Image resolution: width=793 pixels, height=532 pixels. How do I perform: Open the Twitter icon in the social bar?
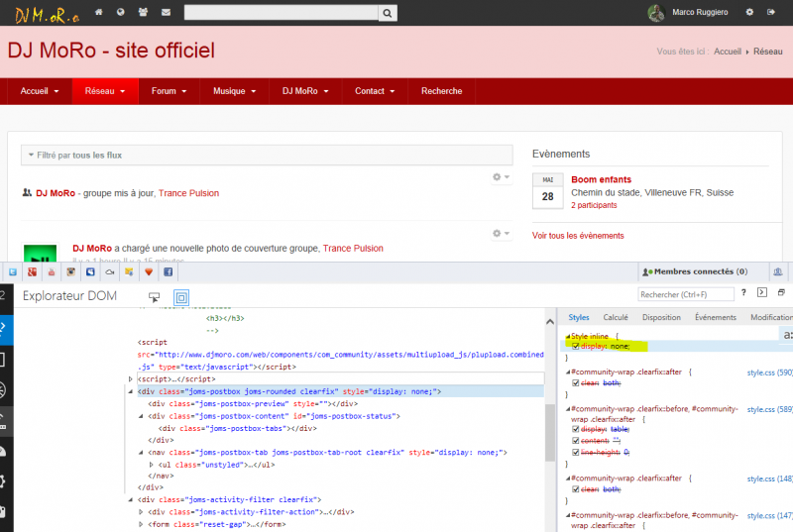click(x=13, y=271)
